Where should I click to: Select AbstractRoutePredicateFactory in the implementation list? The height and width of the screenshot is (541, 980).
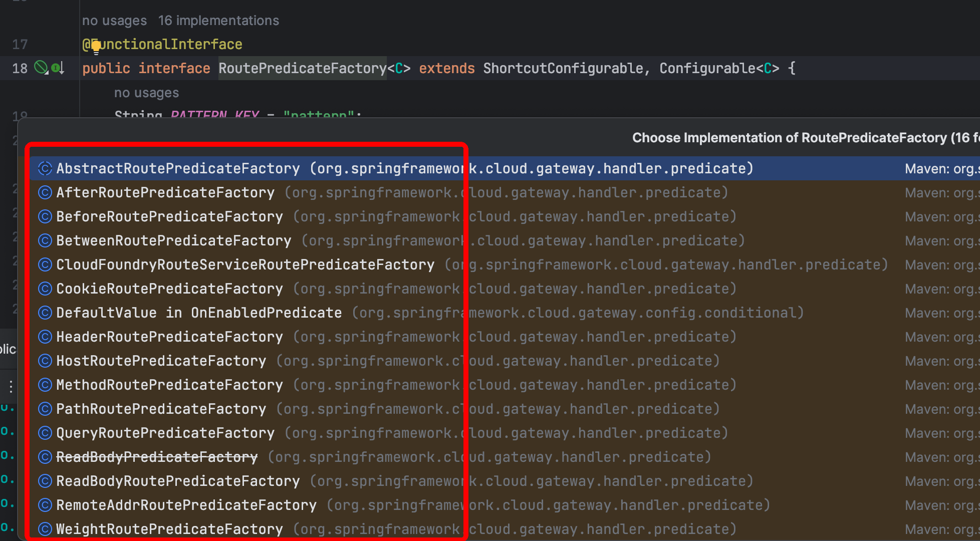point(505,168)
